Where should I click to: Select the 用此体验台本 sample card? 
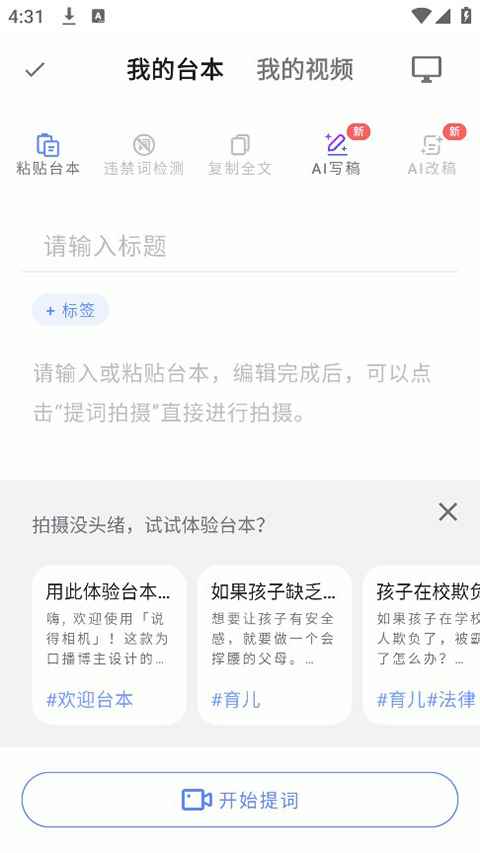coord(109,645)
